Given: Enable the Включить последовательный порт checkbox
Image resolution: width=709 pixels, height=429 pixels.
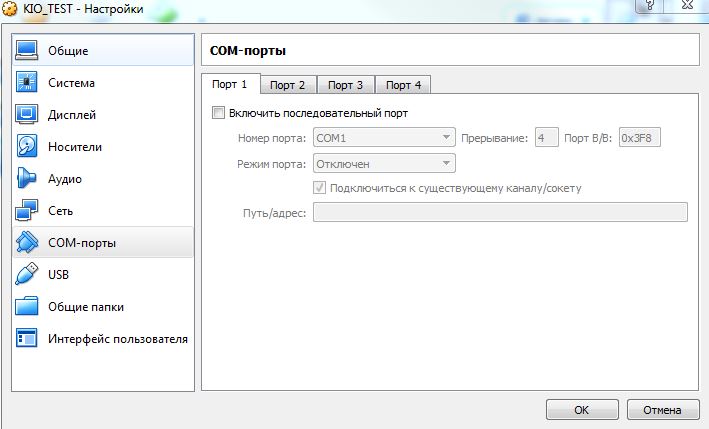Looking at the screenshot, I should [219, 113].
